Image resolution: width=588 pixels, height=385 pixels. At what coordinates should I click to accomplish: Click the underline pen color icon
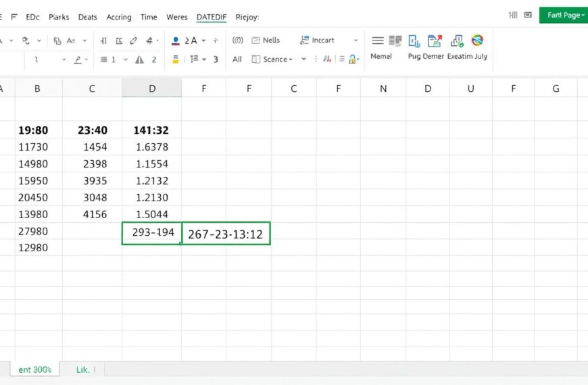point(78,59)
